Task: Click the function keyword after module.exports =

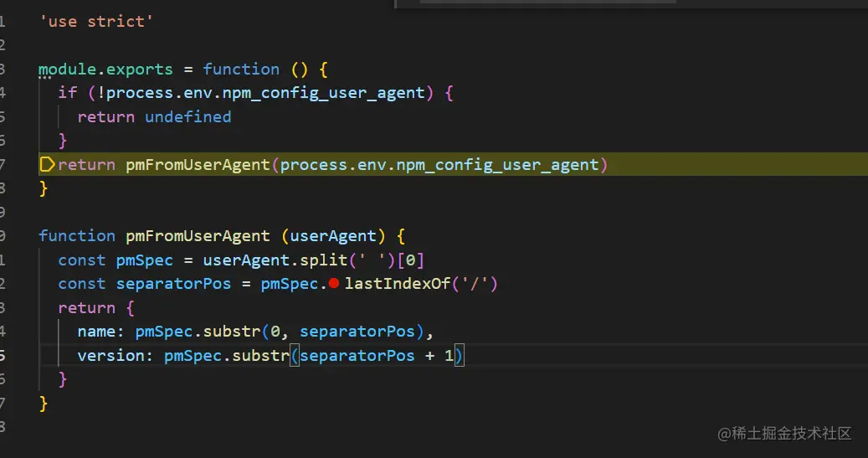Action: [241, 69]
